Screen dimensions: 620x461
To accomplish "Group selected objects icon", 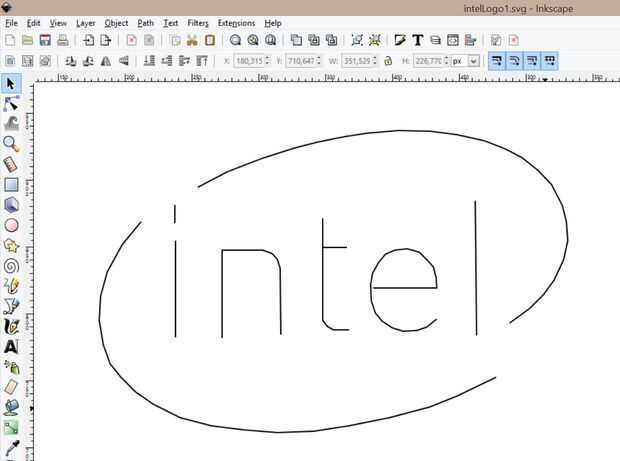I will pos(357,40).
